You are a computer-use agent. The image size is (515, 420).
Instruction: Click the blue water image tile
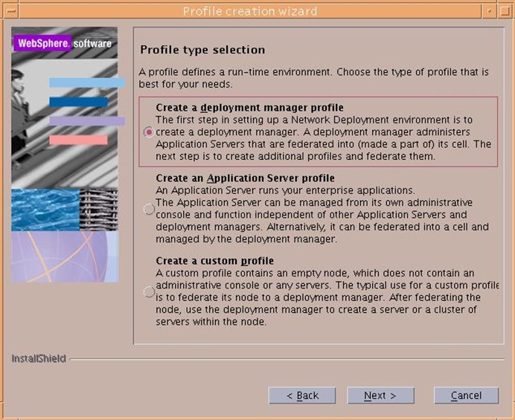pyautogui.click(x=45, y=209)
